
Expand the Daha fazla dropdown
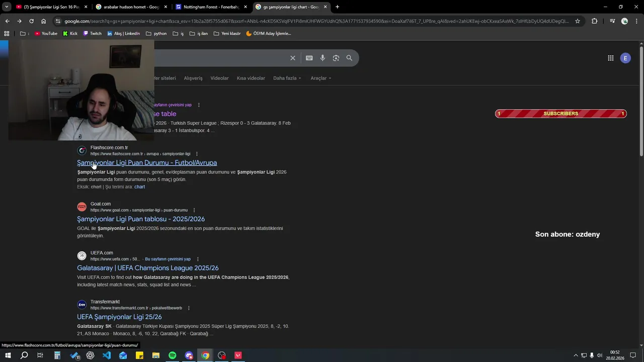tap(287, 78)
